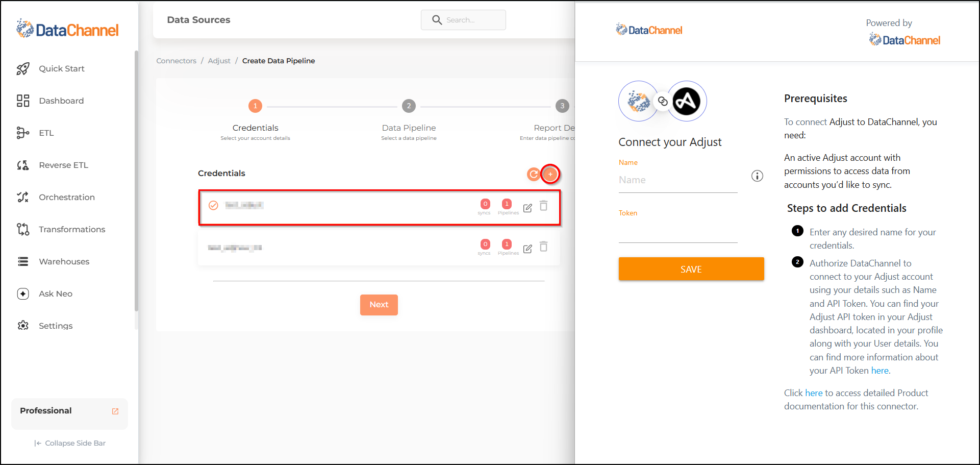Click Powered by DataChannel logo
This screenshot has width=980, height=465.
point(904,40)
